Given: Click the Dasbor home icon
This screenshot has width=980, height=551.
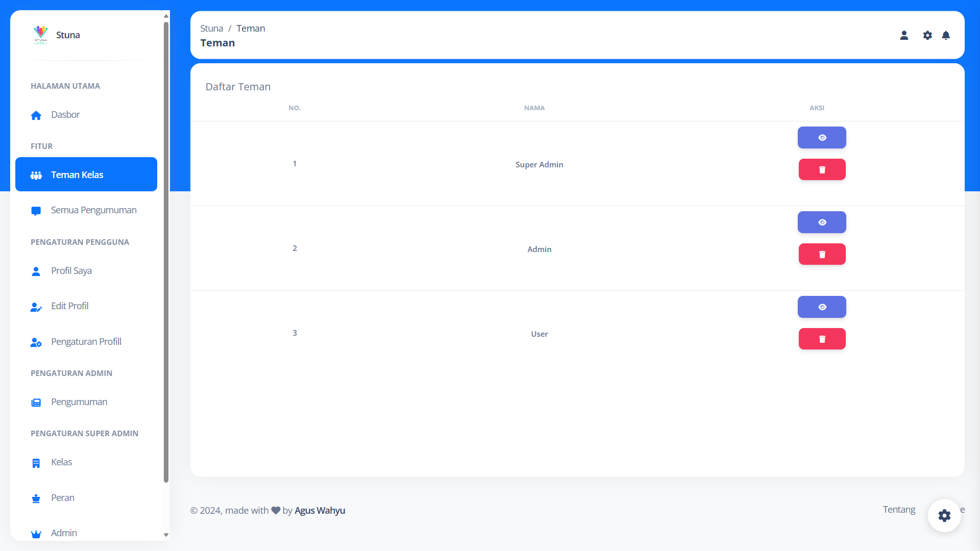Looking at the screenshot, I should coord(36,115).
